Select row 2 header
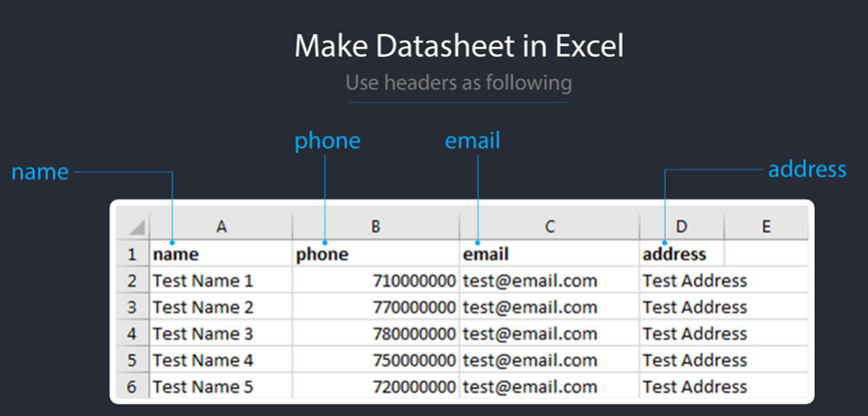Image resolution: width=868 pixels, height=416 pixels. point(132,281)
